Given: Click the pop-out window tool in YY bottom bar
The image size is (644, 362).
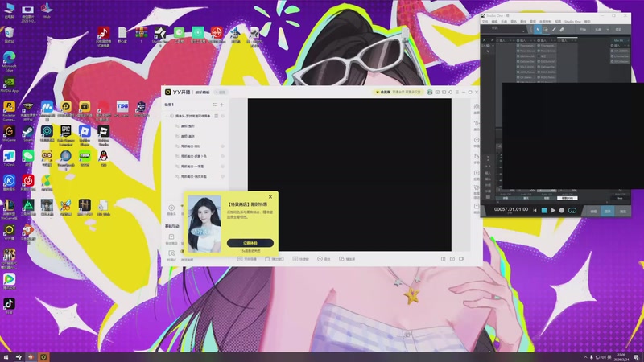Looking at the screenshot, I should point(275,259).
